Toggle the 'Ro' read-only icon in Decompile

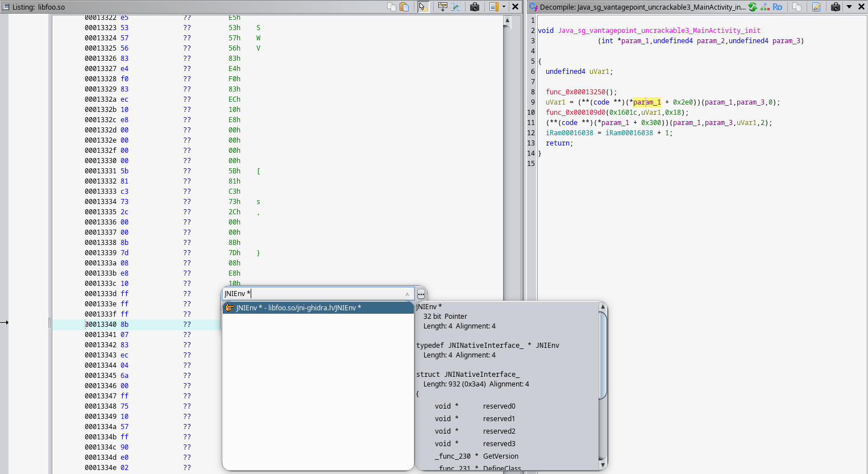coord(777,7)
